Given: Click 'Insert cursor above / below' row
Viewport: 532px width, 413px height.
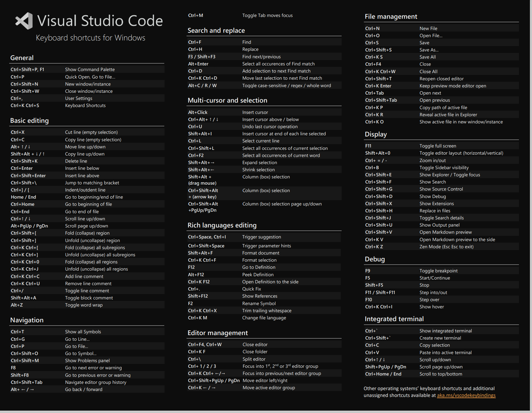Looking at the screenshot, I should click(264, 120).
